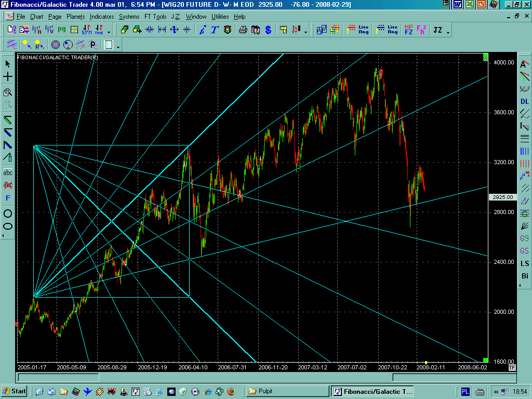This screenshot has height=399, width=532.
Task: Select the crosshair cursor tool
Action: point(8,77)
